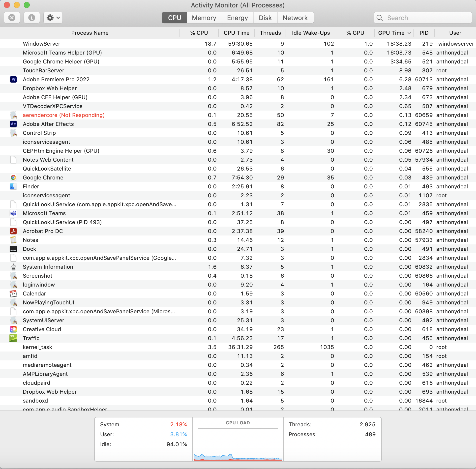476x469 pixels.
Task: Click the Stop Process button
Action: point(12,18)
